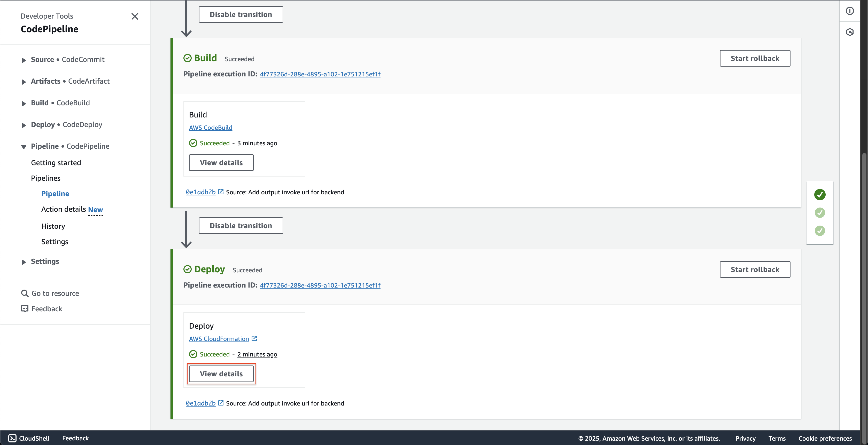Open Build stage pipeline execution ID link

320,74
